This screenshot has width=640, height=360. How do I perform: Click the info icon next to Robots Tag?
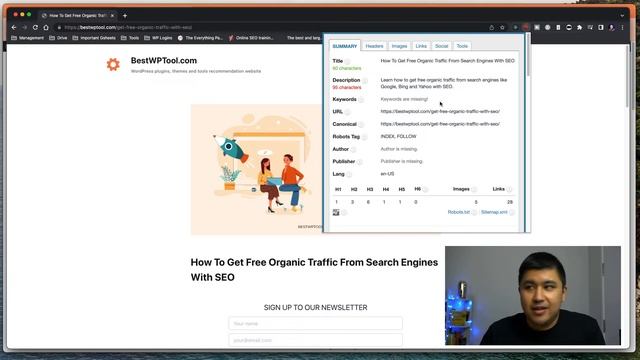364,137
